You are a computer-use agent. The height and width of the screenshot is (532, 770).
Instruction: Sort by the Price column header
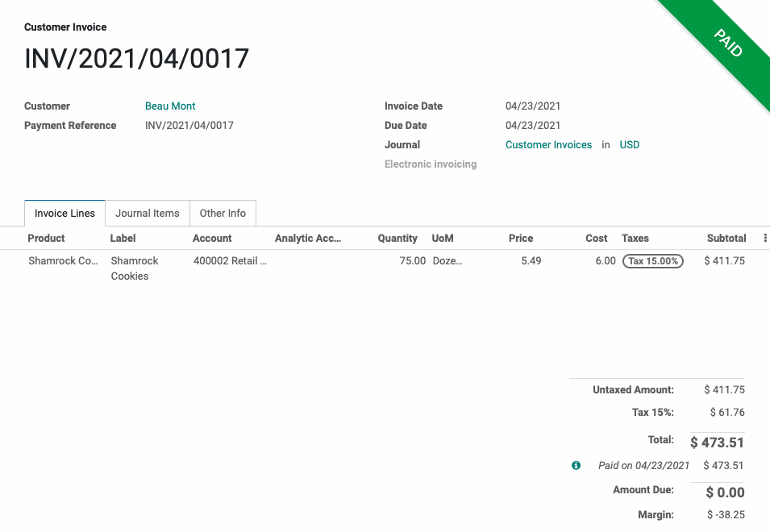[521, 238]
